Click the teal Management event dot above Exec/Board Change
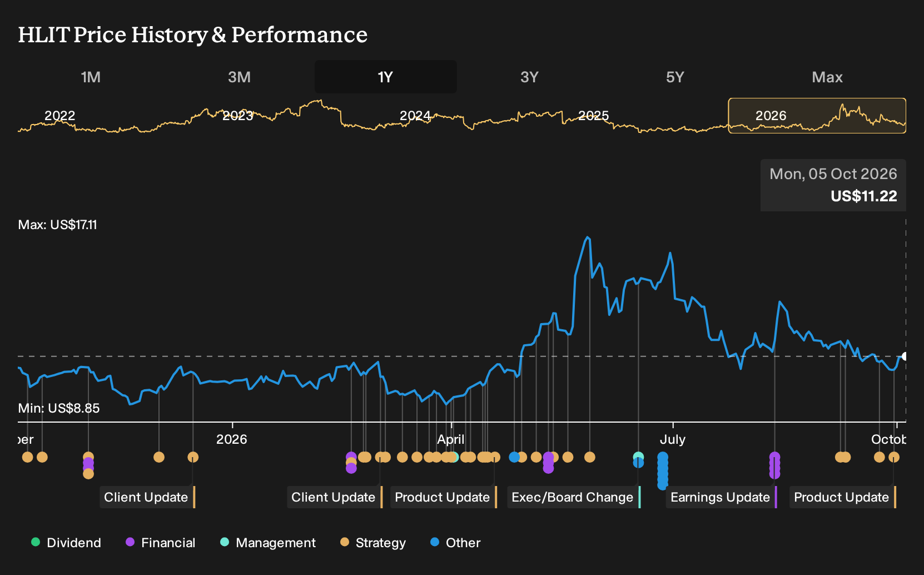 (x=638, y=457)
